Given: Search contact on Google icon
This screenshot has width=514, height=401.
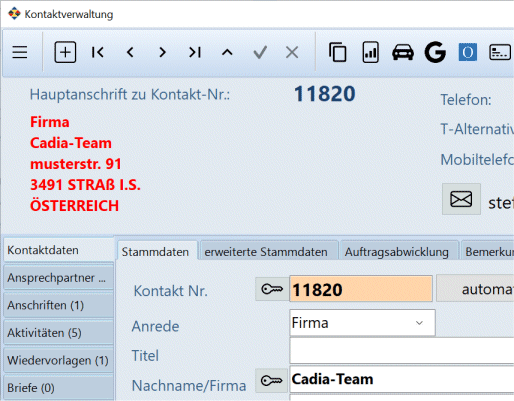Looking at the screenshot, I should coord(435,52).
